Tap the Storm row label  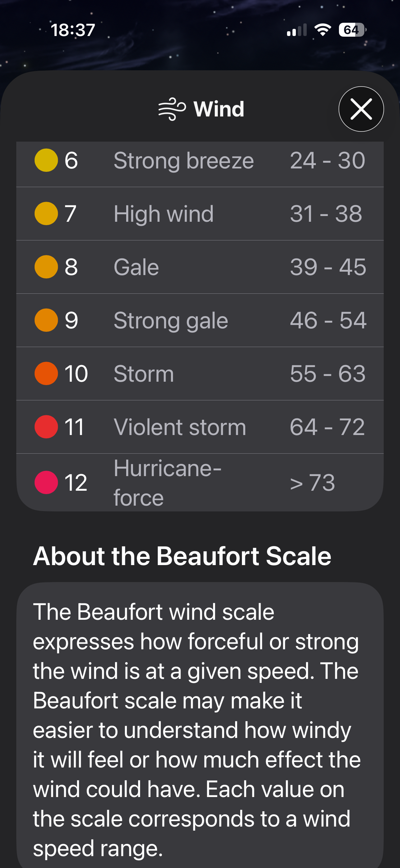[x=144, y=374]
